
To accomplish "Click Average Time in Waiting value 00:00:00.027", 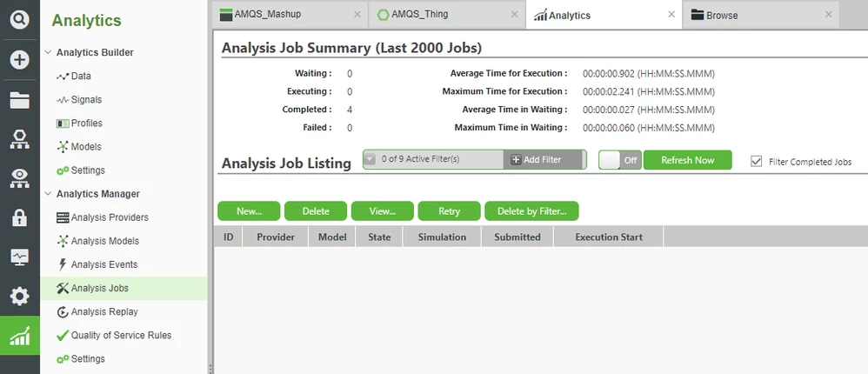I will 648,110.
